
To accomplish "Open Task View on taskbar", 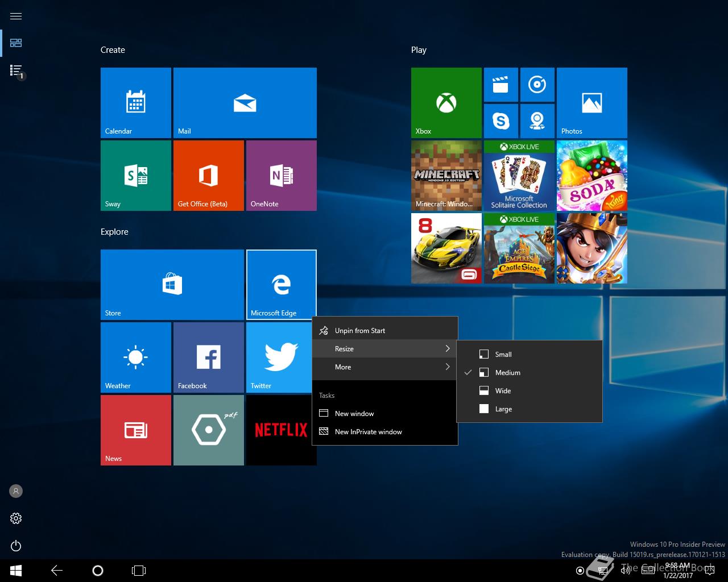I will [x=139, y=571].
